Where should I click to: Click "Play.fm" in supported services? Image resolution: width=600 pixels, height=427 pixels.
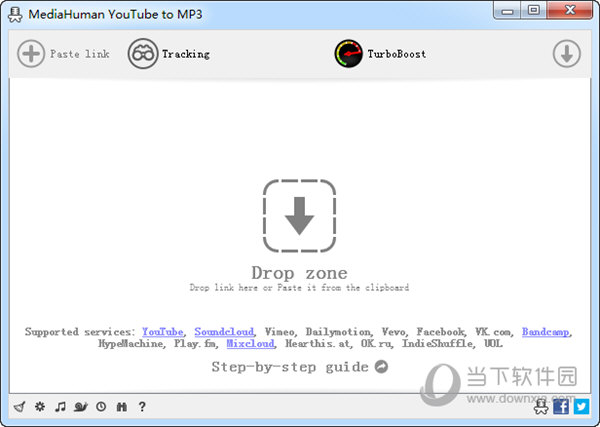[195, 343]
